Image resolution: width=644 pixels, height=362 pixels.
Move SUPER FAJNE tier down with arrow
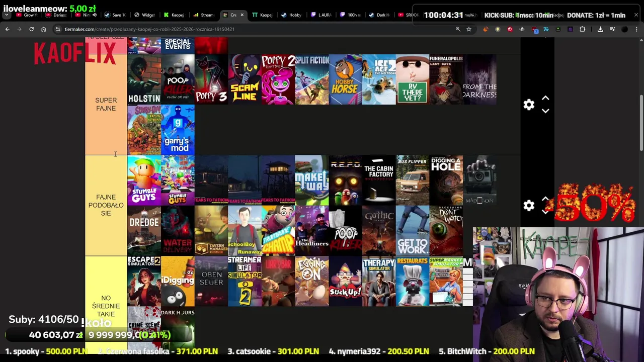point(545,111)
